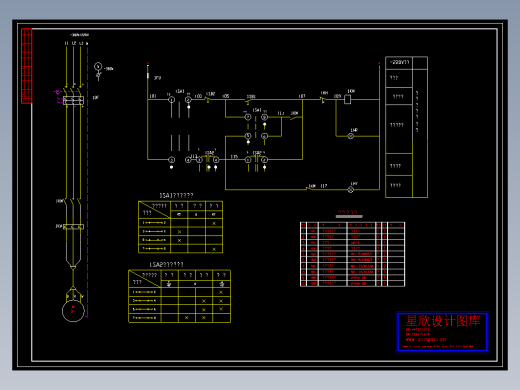Image resolution: width=520 pixels, height=390 pixels.
Task: Select the 1KH thermal relay block
Action: coord(73,227)
